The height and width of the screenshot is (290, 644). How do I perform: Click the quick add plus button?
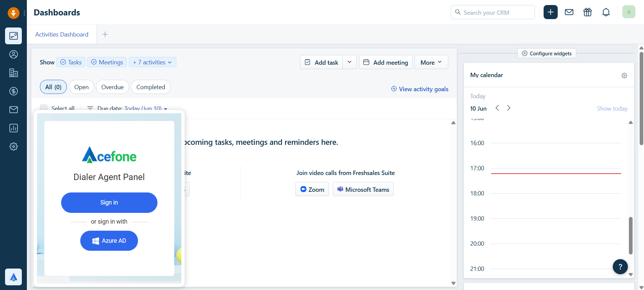tap(551, 12)
